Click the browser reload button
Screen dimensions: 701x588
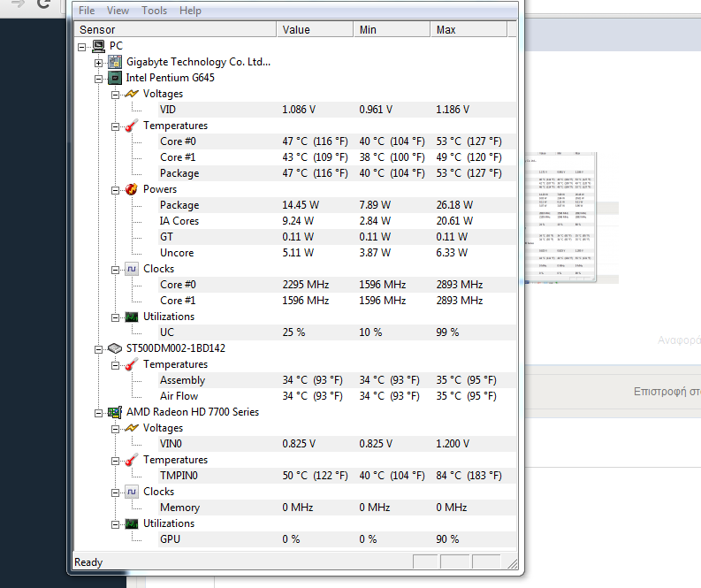click(x=43, y=4)
